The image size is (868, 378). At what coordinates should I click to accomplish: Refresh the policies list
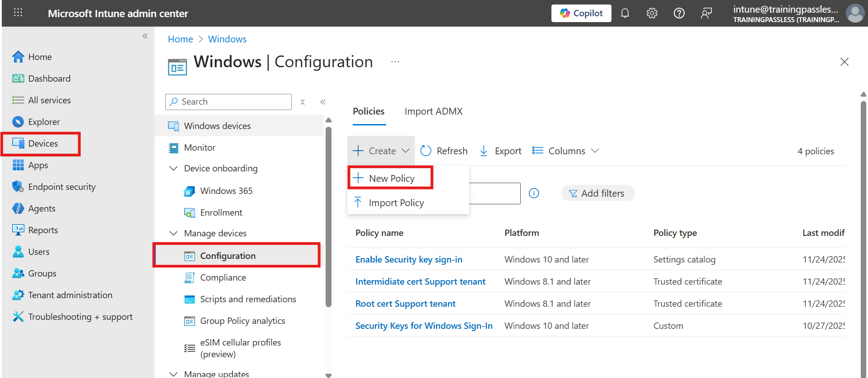tap(444, 151)
